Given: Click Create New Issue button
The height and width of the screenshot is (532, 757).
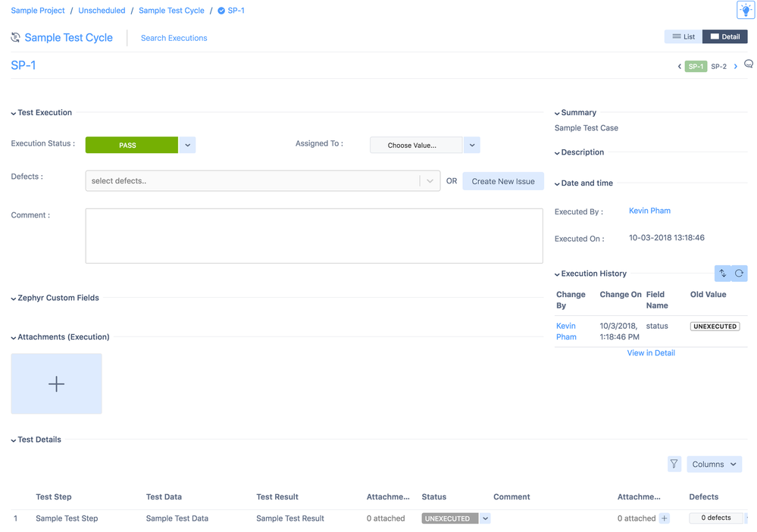Looking at the screenshot, I should pyautogui.click(x=503, y=181).
